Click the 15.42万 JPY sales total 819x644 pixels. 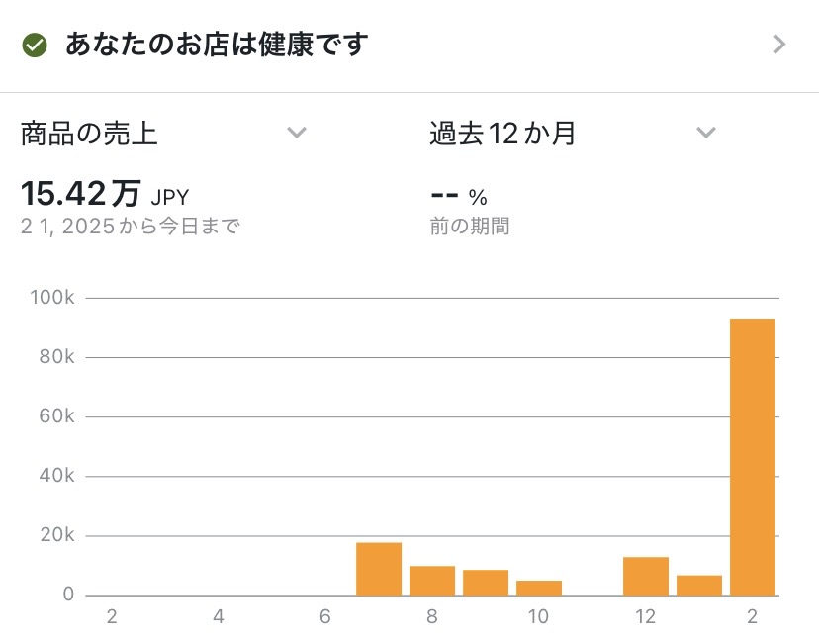point(104,192)
